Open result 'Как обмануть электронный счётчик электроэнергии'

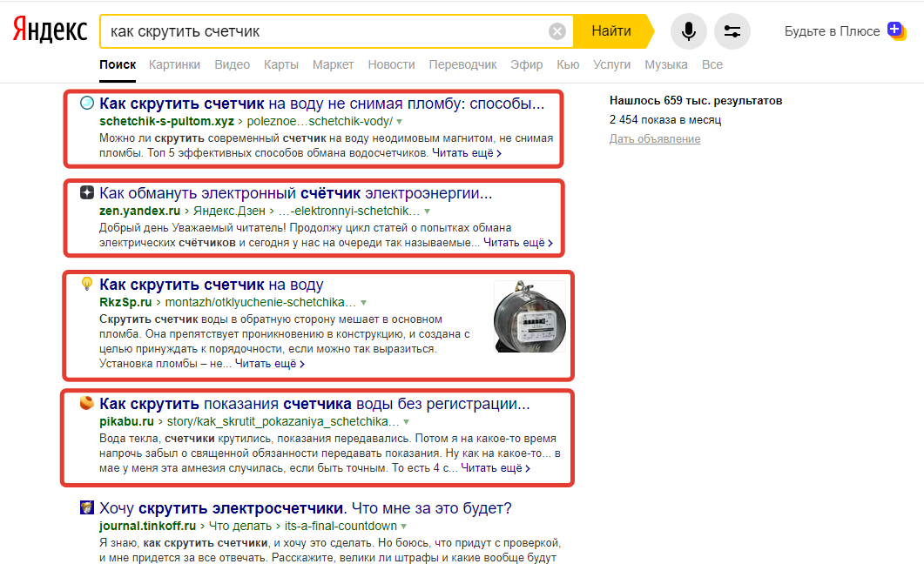[295, 193]
